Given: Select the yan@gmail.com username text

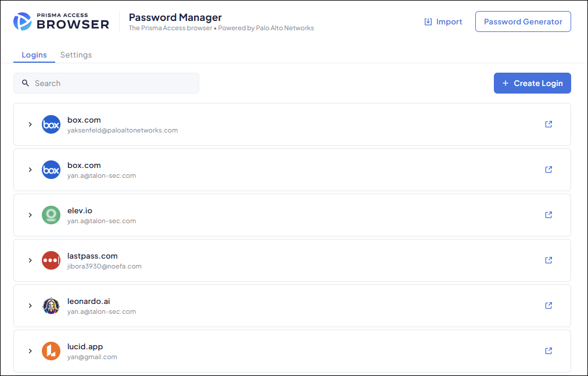Looking at the screenshot, I should click(92, 357).
